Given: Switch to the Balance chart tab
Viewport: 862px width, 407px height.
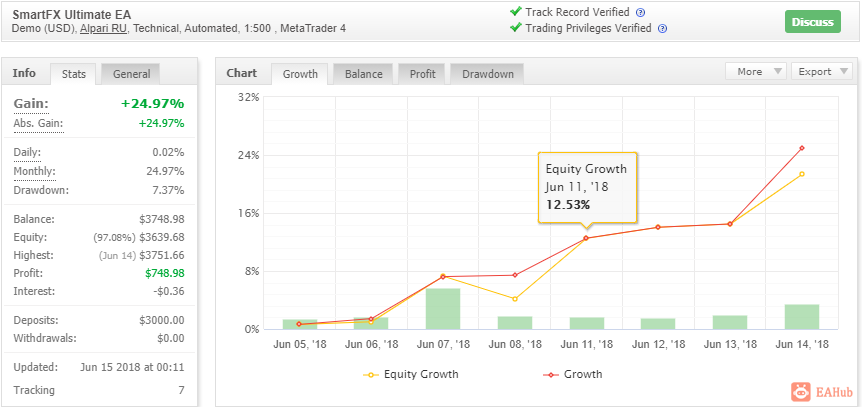Looking at the screenshot, I should tap(363, 74).
